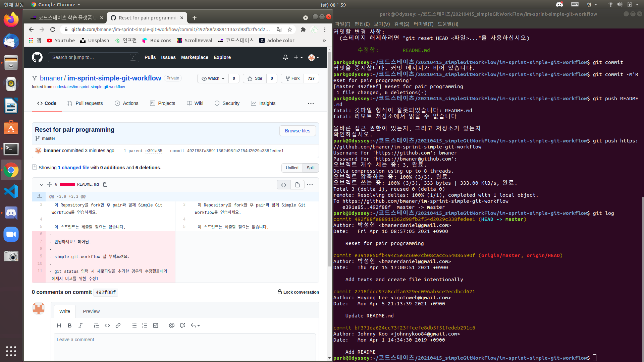Open GitHub notifications bell
This screenshot has width=644, height=362.
click(285, 57)
